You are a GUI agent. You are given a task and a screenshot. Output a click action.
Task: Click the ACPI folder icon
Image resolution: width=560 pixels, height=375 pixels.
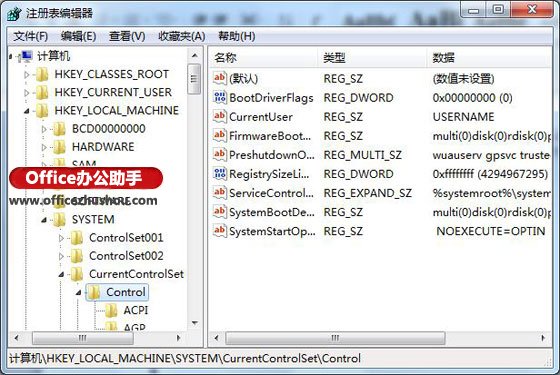(x=111, y=311)
